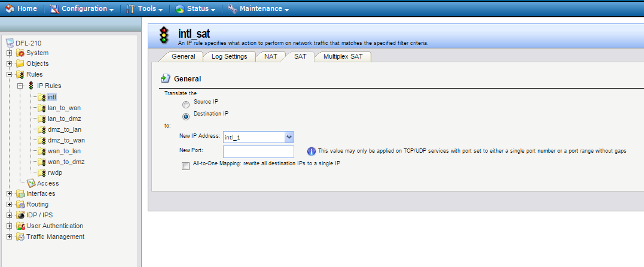644x267 pixels.
Task: Click the info icon beside New Port
Action: pos(312,151)
